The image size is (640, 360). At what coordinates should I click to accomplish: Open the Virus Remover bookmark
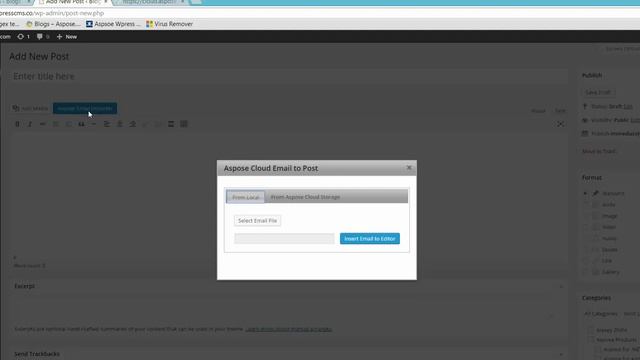click(169, 24)
